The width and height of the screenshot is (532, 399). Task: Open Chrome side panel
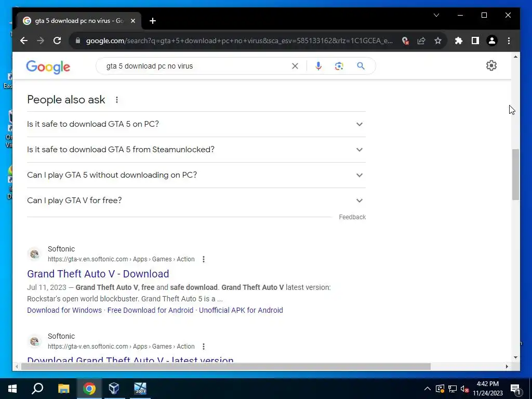475,41
